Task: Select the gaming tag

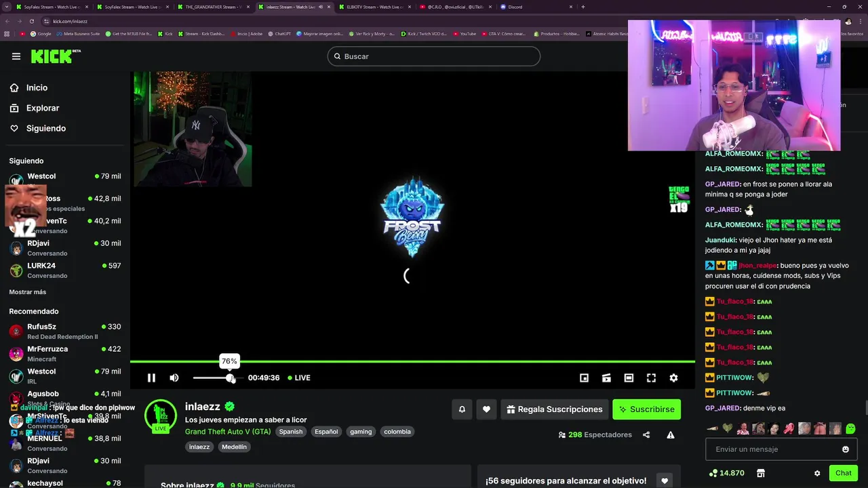Action: pos(361,432)
